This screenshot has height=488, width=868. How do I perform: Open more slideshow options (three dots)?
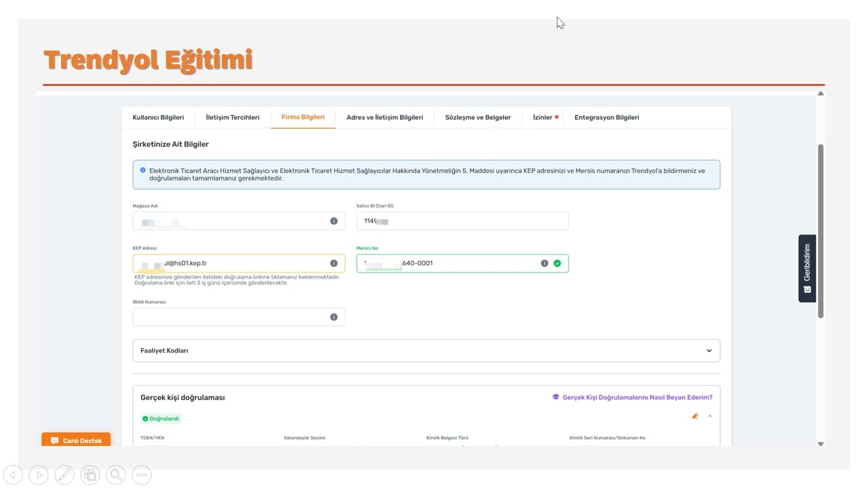point(142,475)
